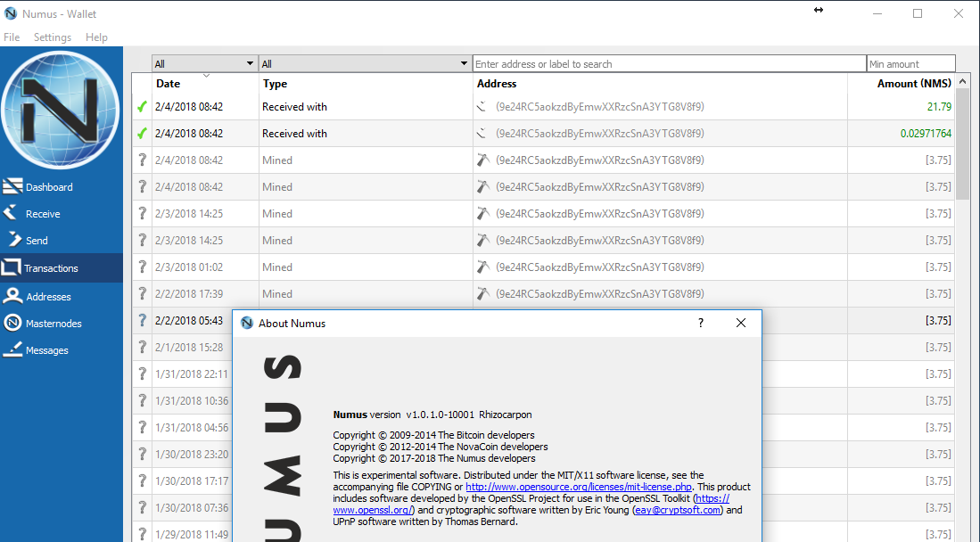980x542 pixels.
Task: Click the question mark status for 1/30/2018 07:36
Action: [x=142, y=507]
